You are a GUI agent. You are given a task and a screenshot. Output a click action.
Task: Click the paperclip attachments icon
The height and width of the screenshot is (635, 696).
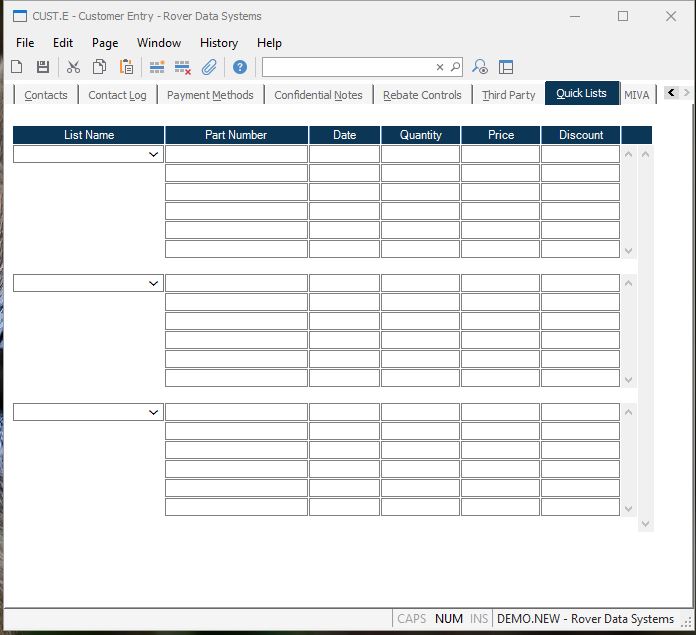[x=209, y=67]
